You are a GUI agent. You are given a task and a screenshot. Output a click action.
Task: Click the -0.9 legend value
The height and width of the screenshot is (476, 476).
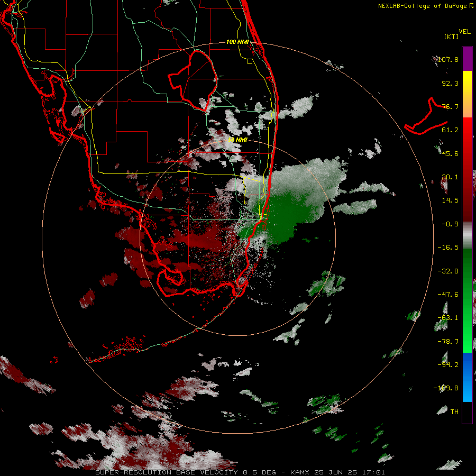[x=450, y=224]
